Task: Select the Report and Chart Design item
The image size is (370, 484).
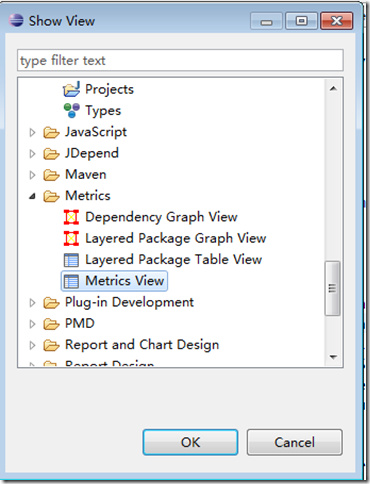Action: tap(142, 345)
